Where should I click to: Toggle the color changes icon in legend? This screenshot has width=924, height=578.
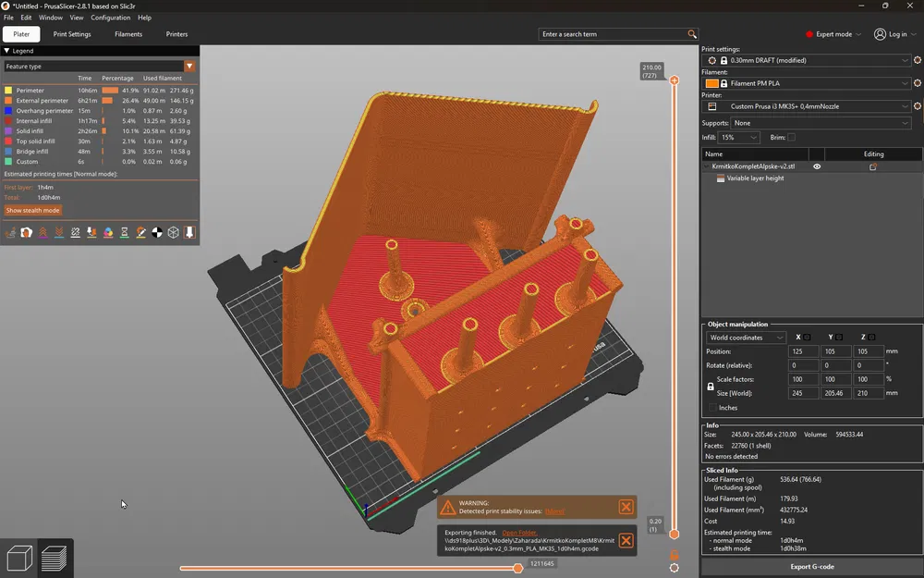108,233
